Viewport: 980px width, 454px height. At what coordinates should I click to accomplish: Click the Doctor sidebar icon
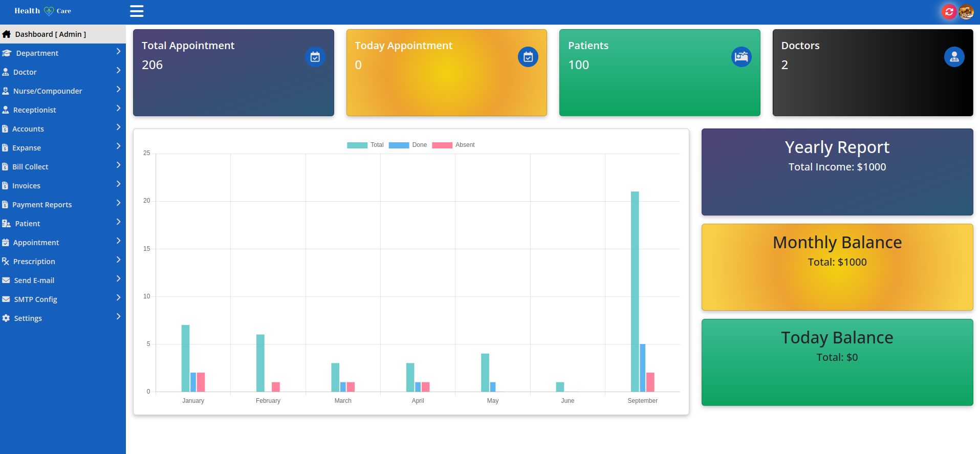6,72
